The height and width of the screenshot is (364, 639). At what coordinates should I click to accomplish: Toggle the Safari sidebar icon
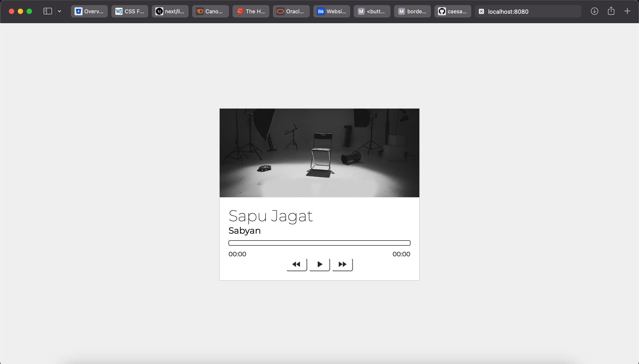point(47,11)
